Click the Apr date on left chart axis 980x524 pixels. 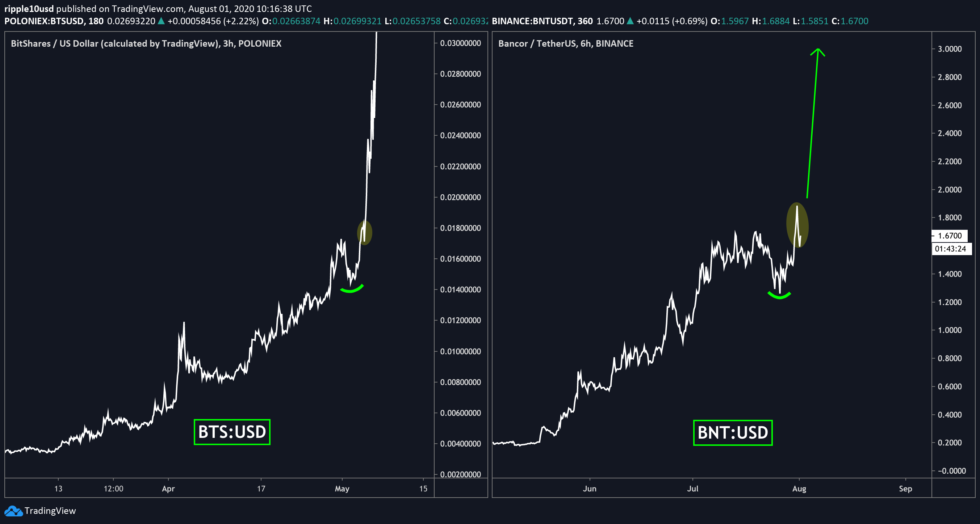click(168, 489)
